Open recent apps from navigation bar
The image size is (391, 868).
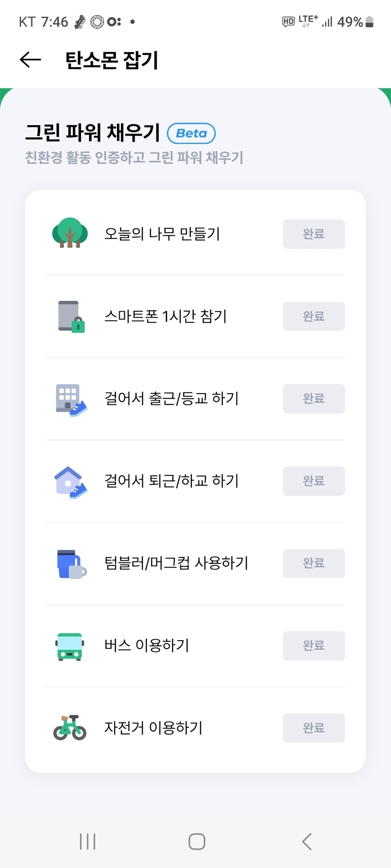[x=88, y=841]
